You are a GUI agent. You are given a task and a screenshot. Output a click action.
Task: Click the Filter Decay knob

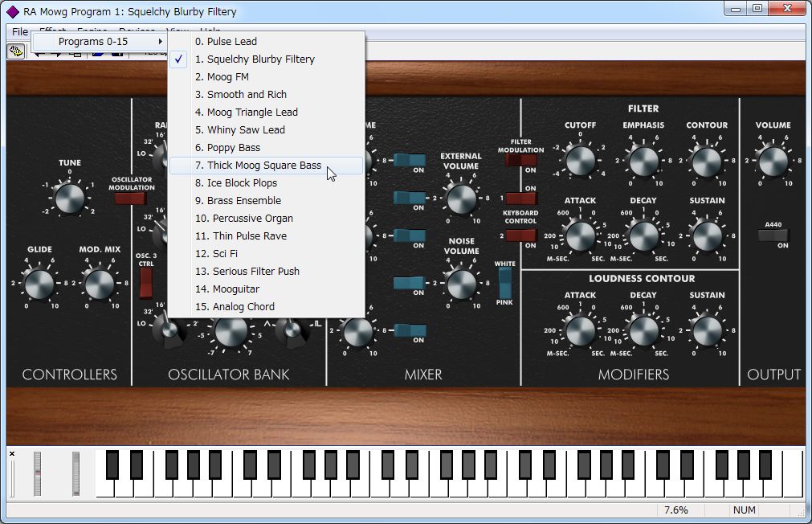click(643, 235)
